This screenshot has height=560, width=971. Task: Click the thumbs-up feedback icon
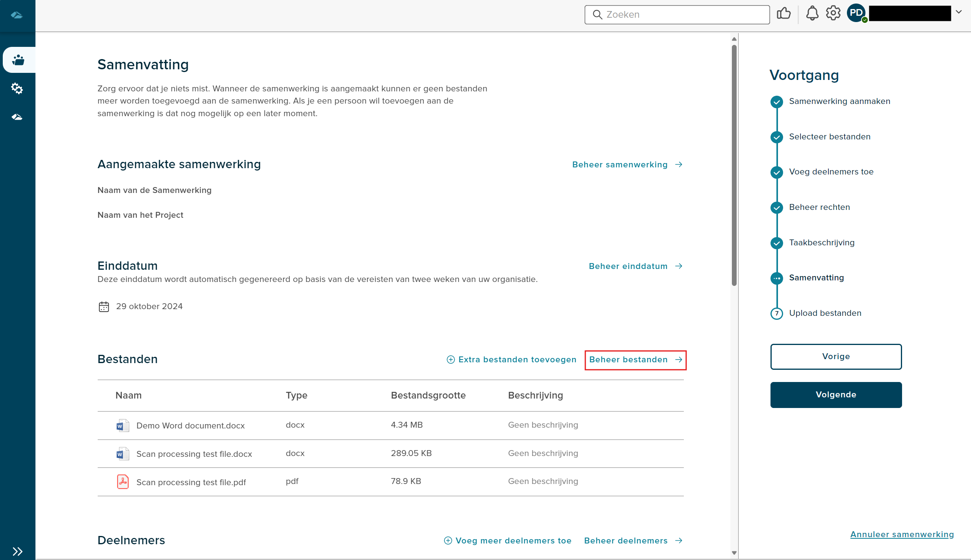pyautogui.click(x=783, y=14)
